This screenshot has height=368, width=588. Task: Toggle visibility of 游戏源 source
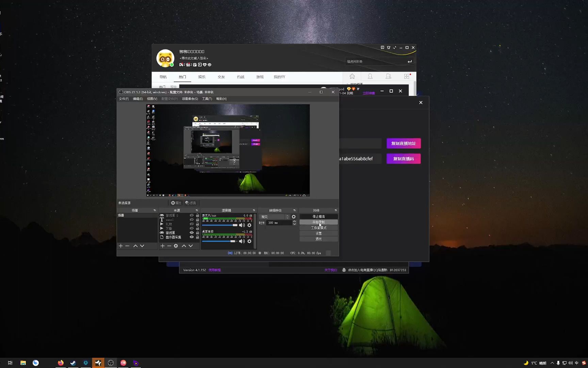(x=192, y=233)
